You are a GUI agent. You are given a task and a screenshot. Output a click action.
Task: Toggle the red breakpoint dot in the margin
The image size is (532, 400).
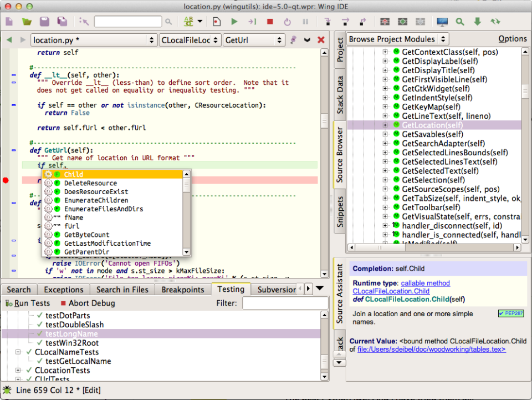[5, 180]
